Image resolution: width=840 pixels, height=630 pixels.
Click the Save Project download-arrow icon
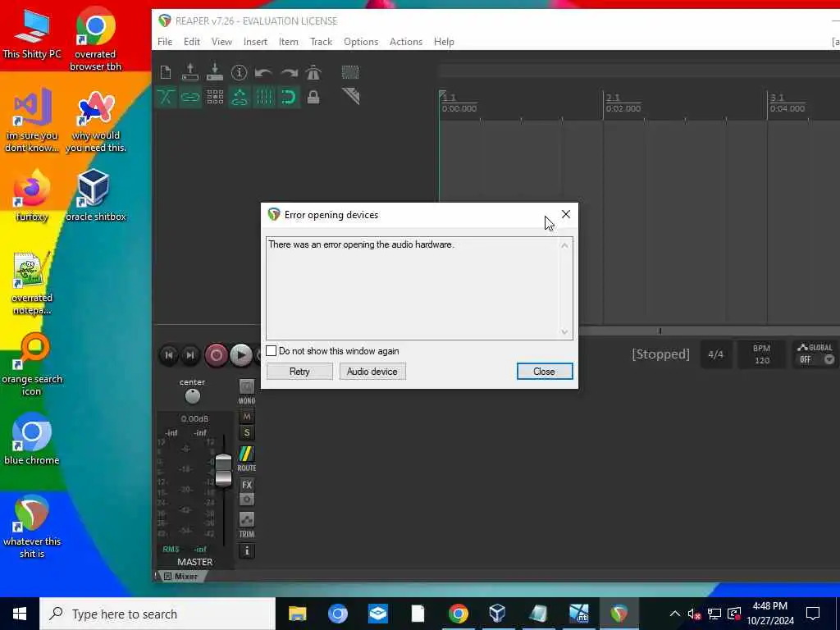[215, 72]
